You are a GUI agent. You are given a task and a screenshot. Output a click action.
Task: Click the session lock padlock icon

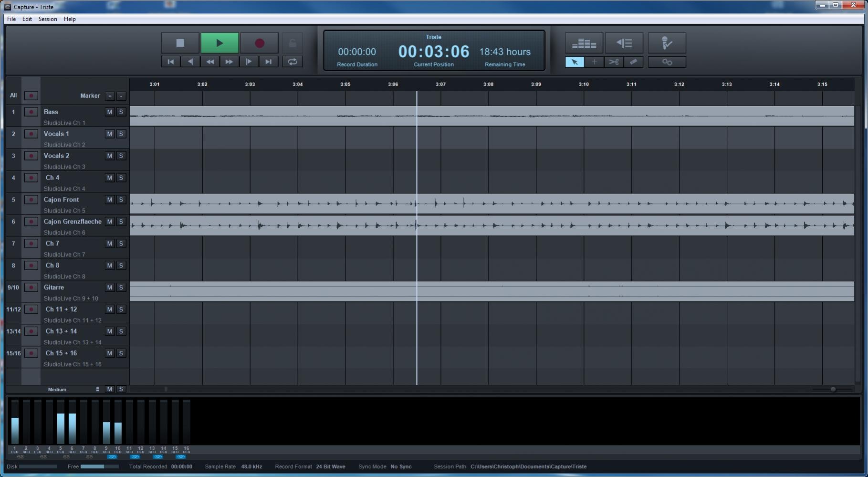pyautogui.click(x=293, y=43)
